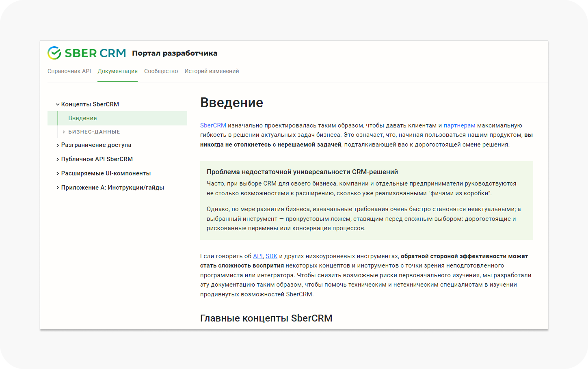
Task: Open Публичное API SberCRM section
Action: (97, 159)
